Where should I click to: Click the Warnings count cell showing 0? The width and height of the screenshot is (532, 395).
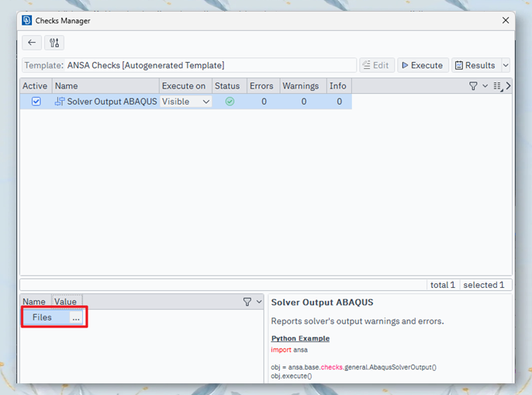point(304,102)
